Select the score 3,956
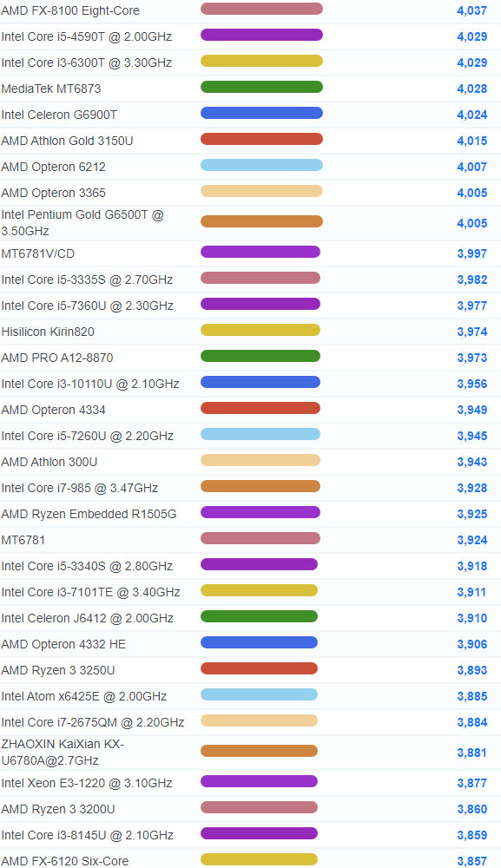The height and width of the screenshot is (868, 501). [x=471, y=384]
